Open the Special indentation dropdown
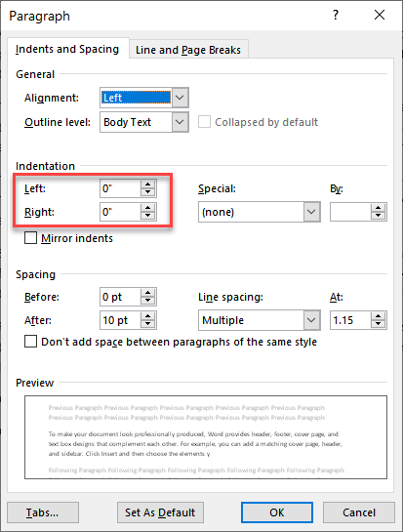The width and height of the screenshot is (403, 532). (x=311, y=212)
